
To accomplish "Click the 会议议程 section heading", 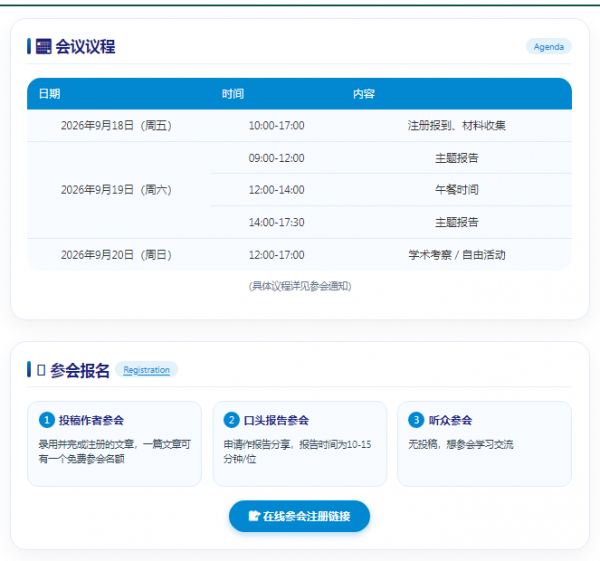I will [85, 47].
